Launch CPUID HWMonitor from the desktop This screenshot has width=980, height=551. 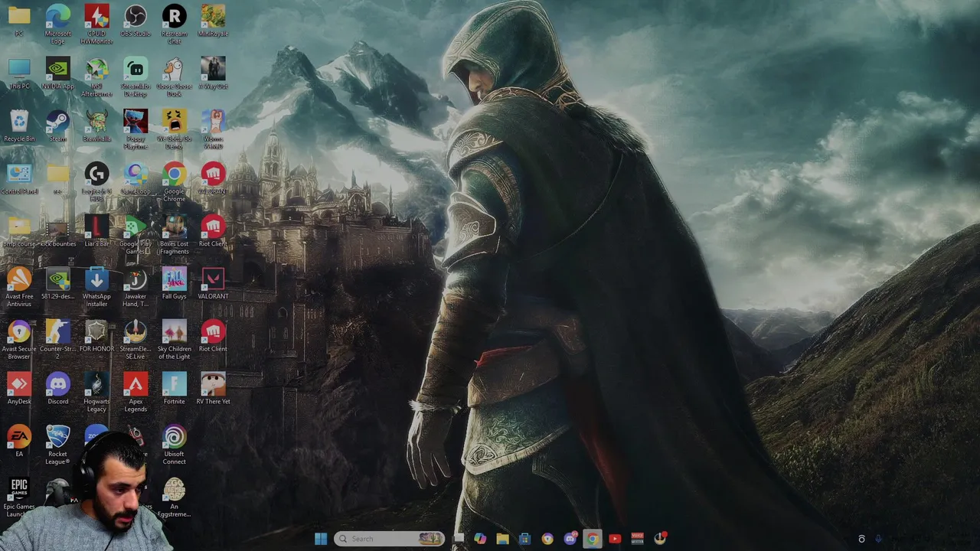tap(96, 23)
